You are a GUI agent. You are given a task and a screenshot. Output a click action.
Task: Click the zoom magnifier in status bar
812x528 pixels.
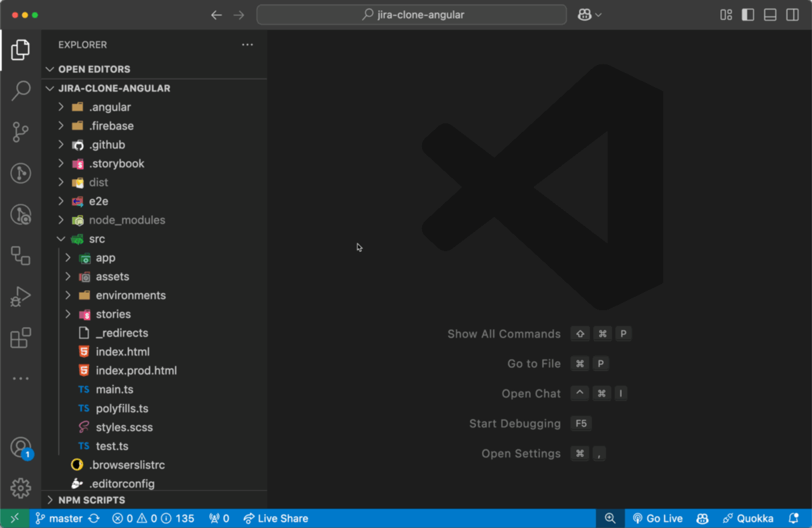click(x=610, y=519)
